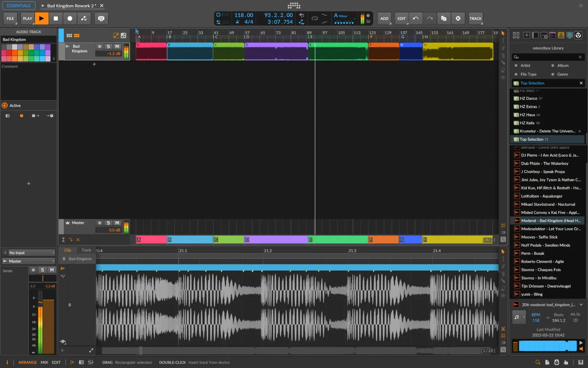
Task: Filter by File Type in browser
Action: tap(528, 74)
